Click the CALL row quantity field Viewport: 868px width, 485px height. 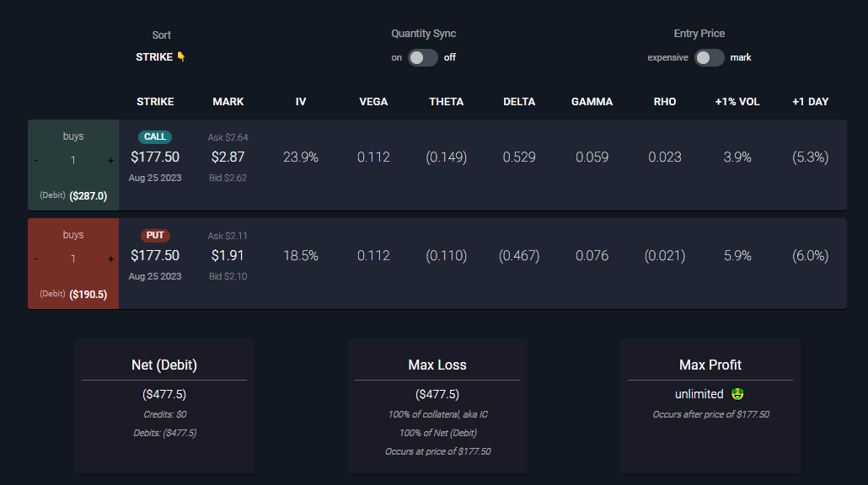tap(73, 160)
